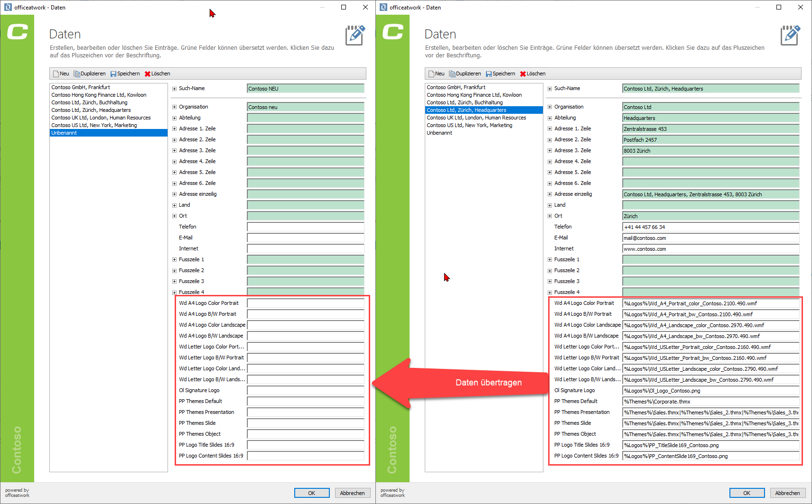
Task: Click empty PP Themes Default field left window
Action: click(x=306, y=402)
